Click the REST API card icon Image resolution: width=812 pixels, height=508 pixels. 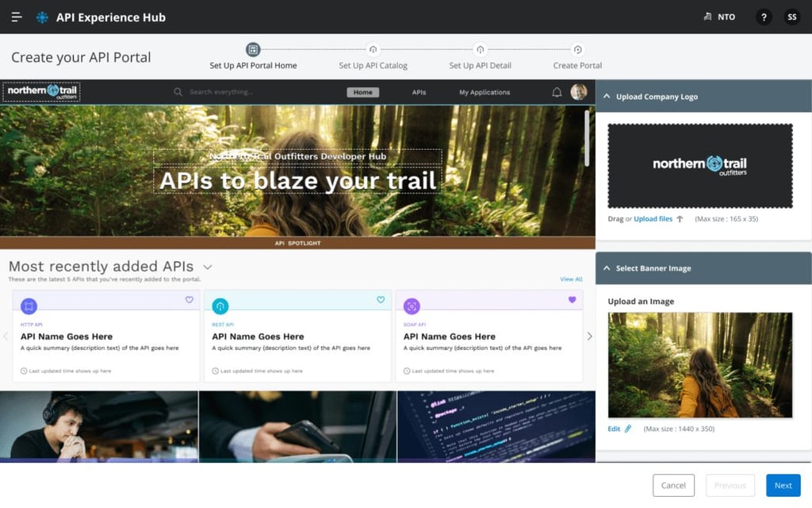click(x=220, y=306)
